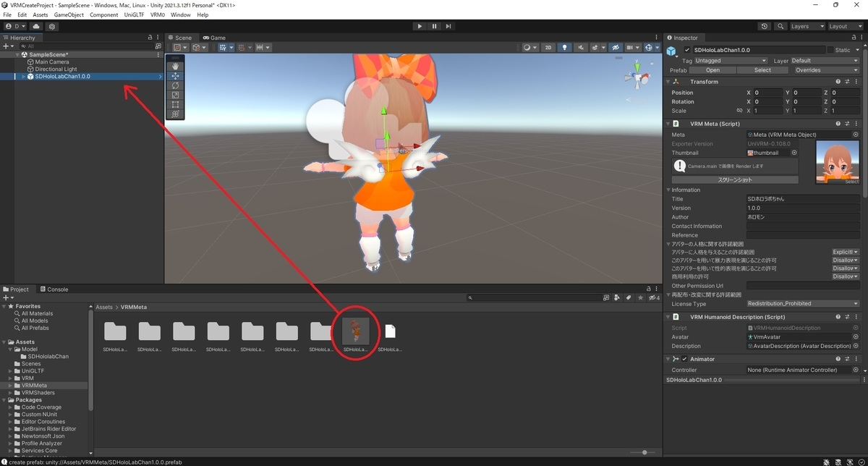This screenshot has height=466, width=868.
Task: Open draw mode shading dropdown
Action: [529, 48]
